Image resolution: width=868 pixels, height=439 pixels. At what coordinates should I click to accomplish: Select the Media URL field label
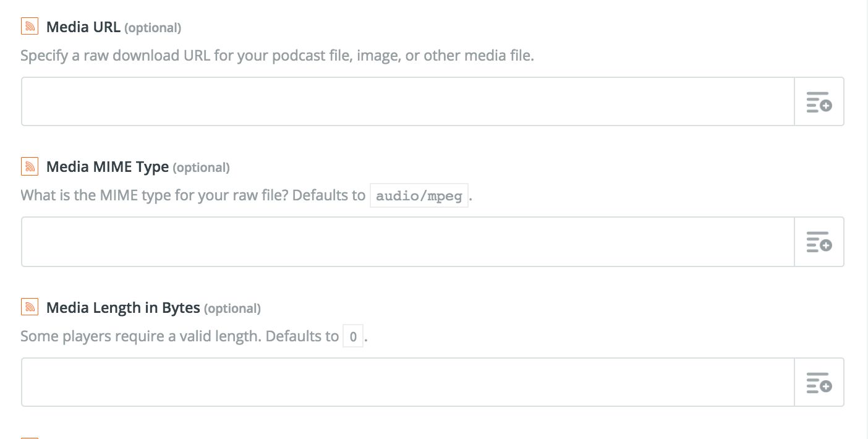(x=83, y=27)
